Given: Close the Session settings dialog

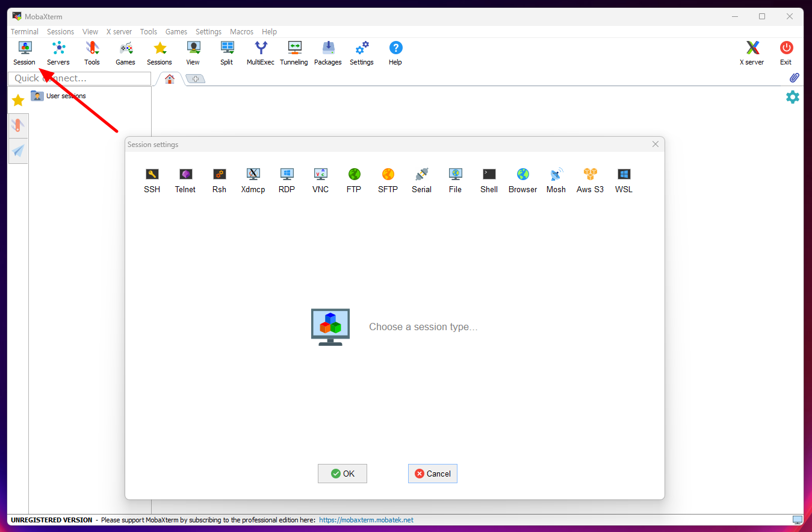Looking at the screenshot, I should (x=655, y=144).
